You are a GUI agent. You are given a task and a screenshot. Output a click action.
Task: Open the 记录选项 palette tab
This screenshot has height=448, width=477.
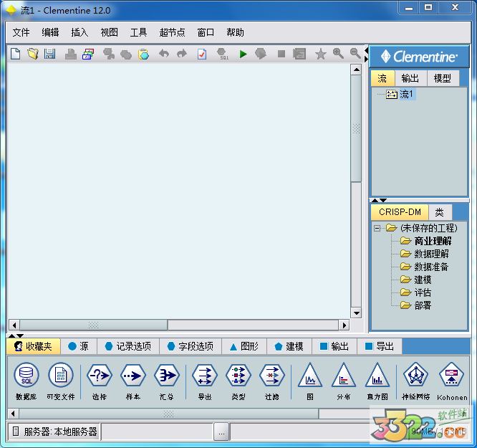[128, 346]
